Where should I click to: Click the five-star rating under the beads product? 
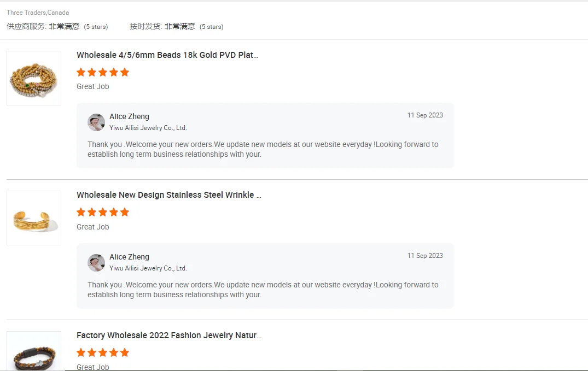(103, 72)
